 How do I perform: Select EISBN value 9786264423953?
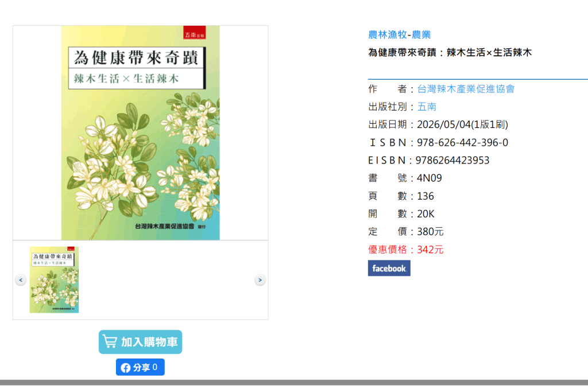[452, 160]
